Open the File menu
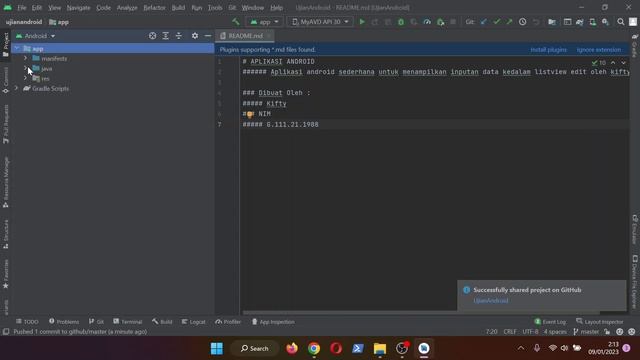This screenshot has width=640, height=360. (22, 7)
